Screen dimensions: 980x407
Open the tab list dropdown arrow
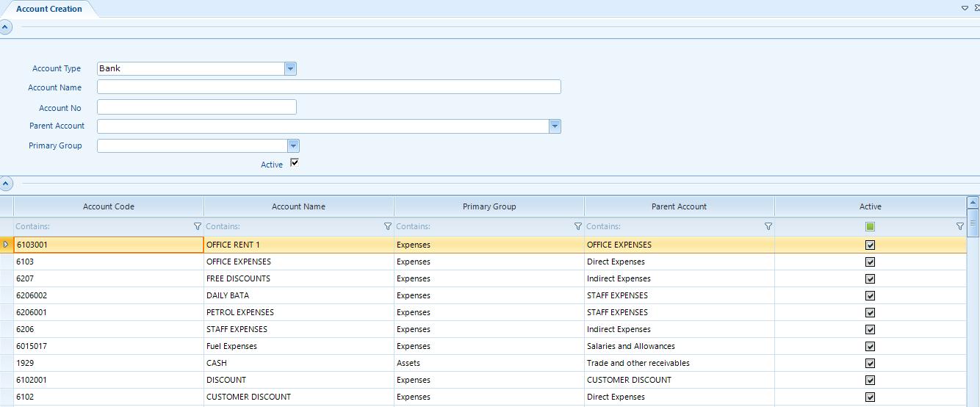[965, 8]
